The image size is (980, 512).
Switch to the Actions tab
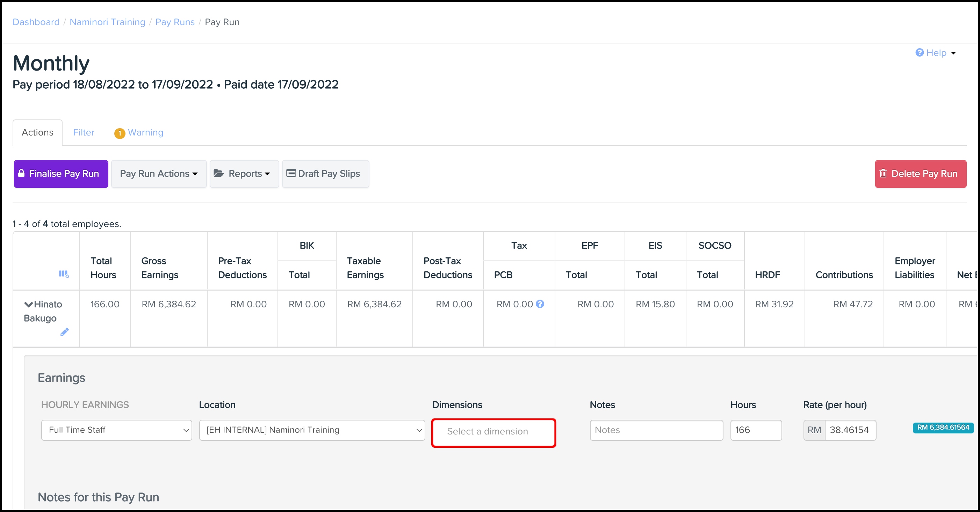(x=37, y=133)
